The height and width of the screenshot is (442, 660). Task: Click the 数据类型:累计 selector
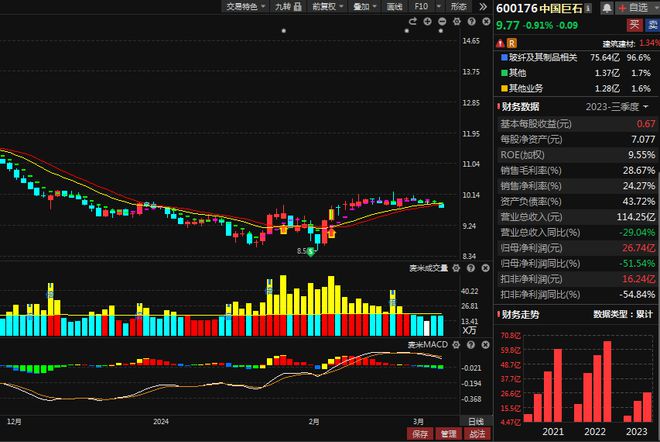pos(623,314)
